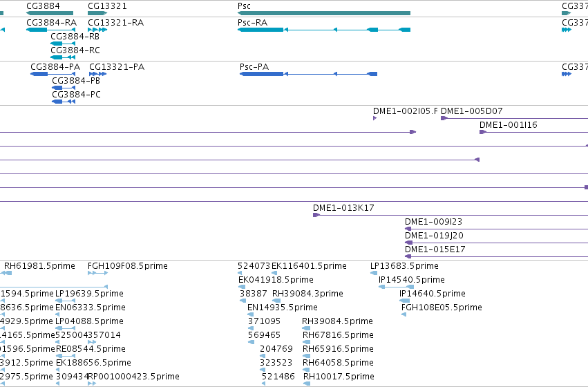The width and height of the screenshot is (588, 387).
Task: Select the CG13321-PA label
Action: [x=117, y=67]
